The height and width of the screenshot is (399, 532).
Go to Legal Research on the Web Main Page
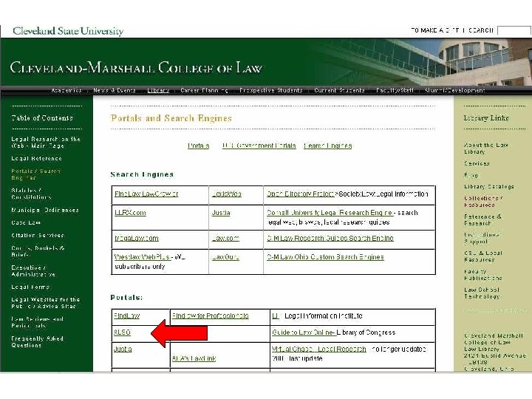pos(46,142)
